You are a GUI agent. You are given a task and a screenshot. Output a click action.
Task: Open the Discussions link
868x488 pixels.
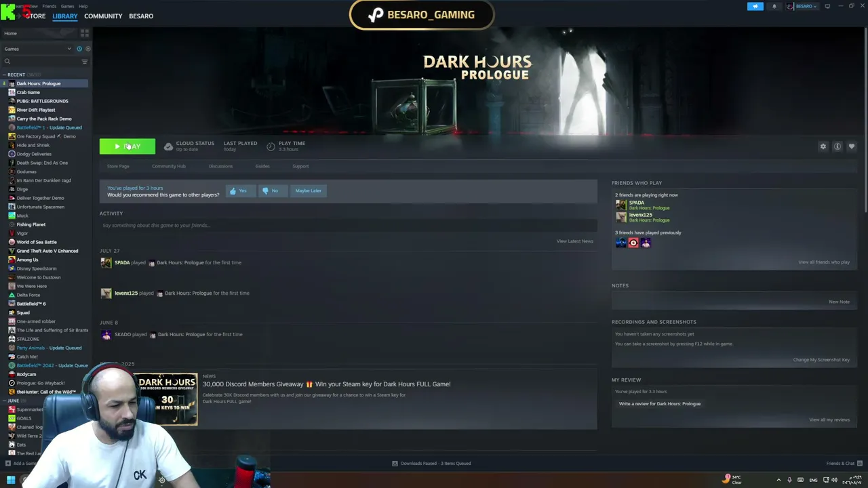[220, 166]
